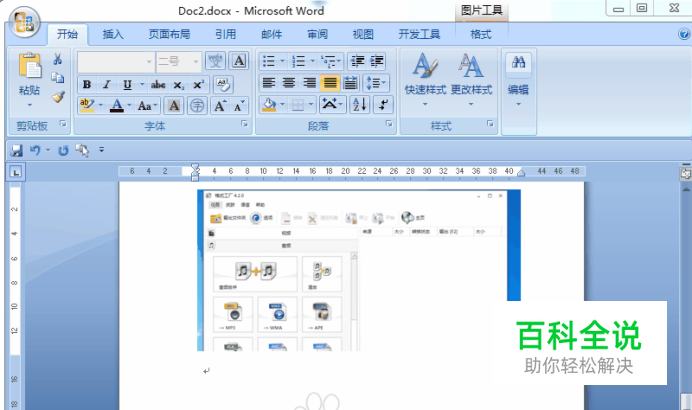Switch to 插入 tab
692x410 pixels.
tap(113, 34)
